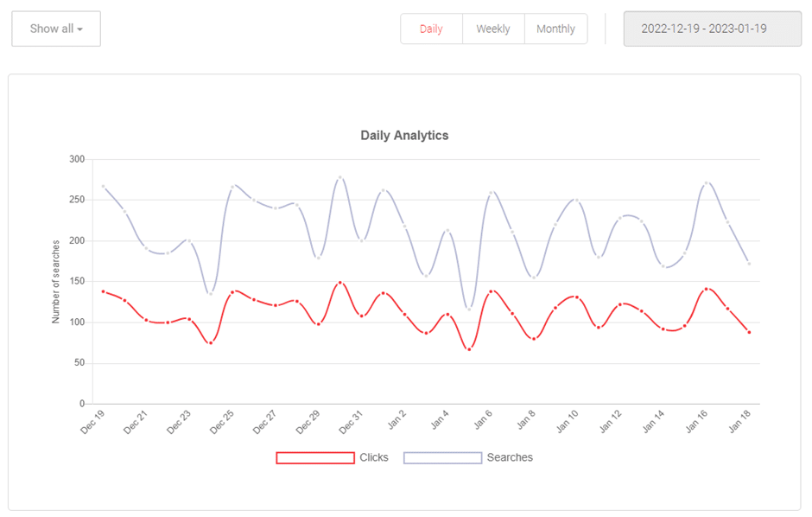
Task: Click the Clicks legend label
Action: [374, 456]
